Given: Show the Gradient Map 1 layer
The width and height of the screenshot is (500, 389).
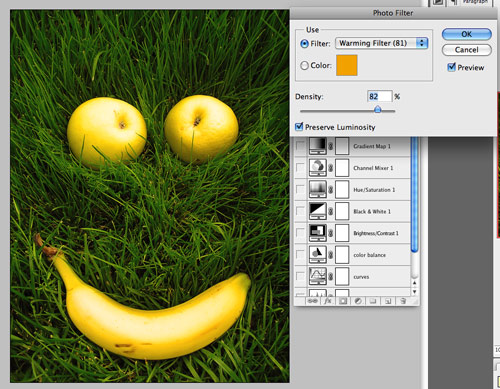Looking at the screenshot, I should pos(300,146).
